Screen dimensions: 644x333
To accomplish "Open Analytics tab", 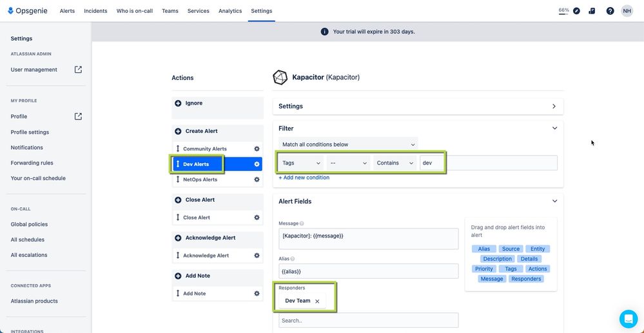I will pyautogui.click(x=230, y=11).
